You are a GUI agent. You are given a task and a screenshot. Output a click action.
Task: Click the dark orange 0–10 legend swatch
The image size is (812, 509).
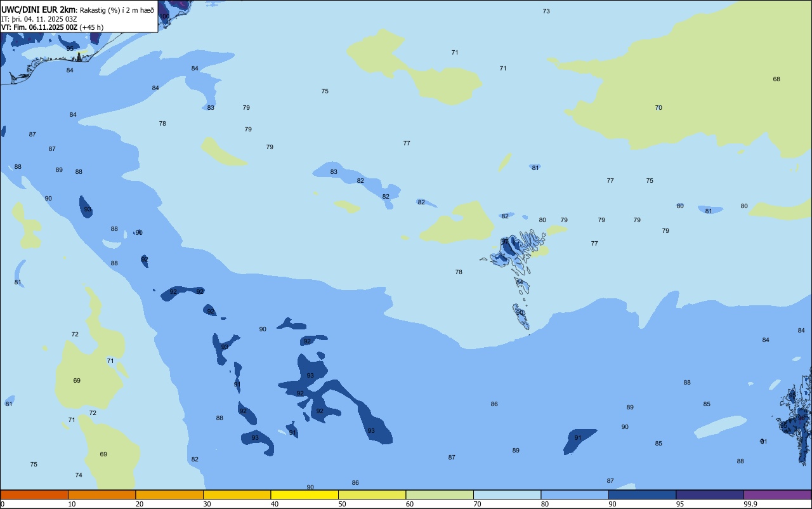pos(34,494)
